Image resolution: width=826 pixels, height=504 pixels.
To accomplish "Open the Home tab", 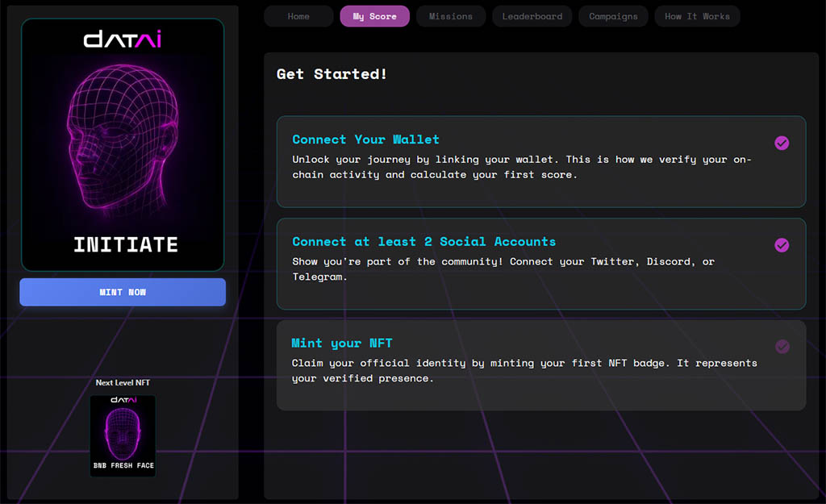I will coord(298,16).
